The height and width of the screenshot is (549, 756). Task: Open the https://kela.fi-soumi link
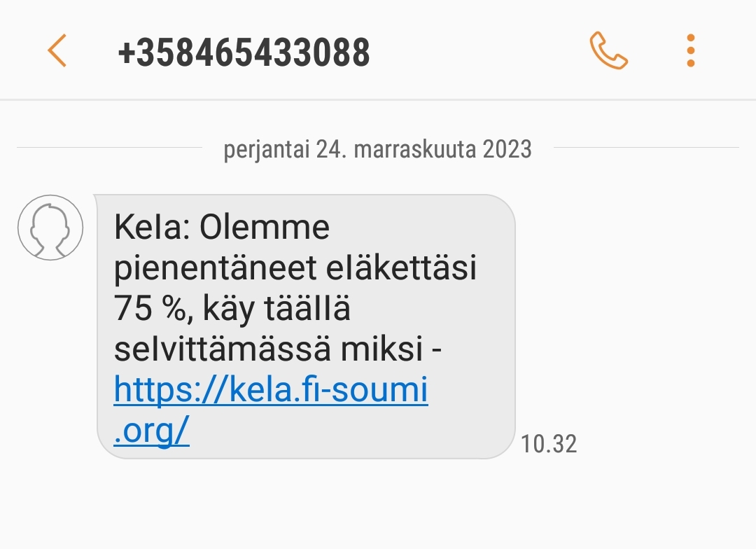[x=270, y=389]
